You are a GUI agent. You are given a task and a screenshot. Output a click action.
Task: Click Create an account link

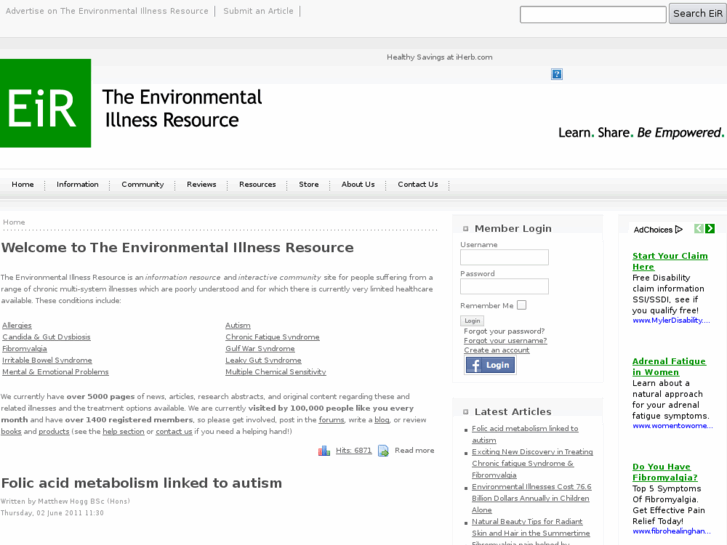click(497, 350)
